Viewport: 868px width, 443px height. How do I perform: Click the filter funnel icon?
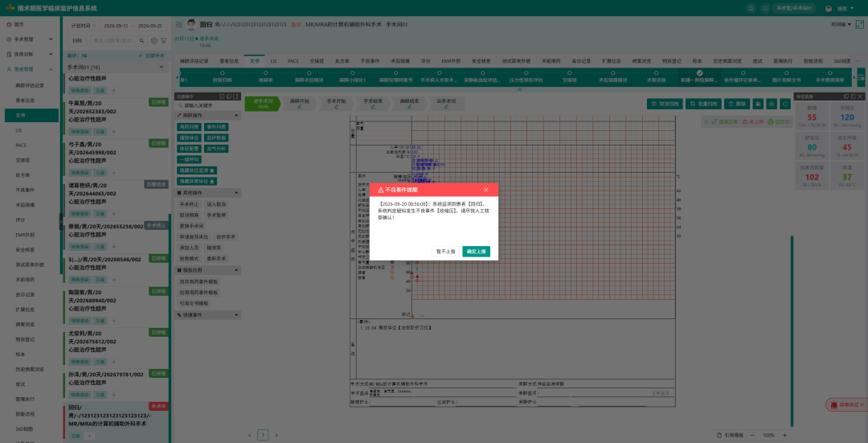click(x=163, y=40)
